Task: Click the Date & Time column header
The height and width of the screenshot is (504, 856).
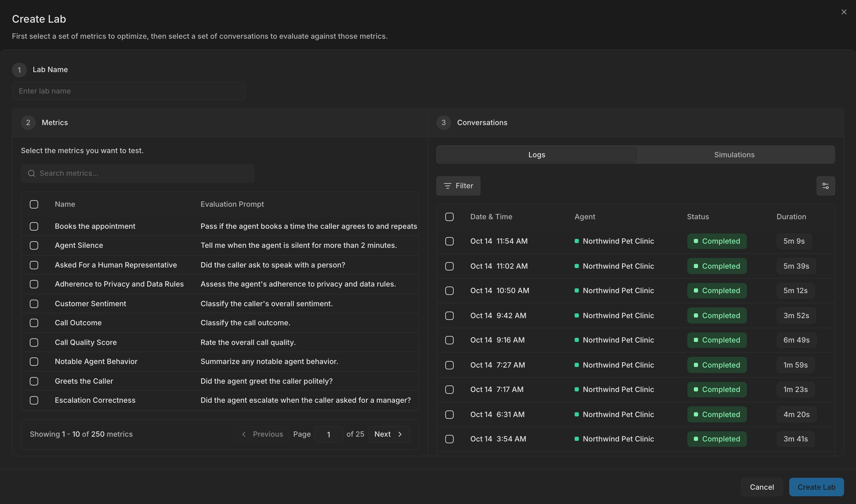Action: tap(491, 217)
